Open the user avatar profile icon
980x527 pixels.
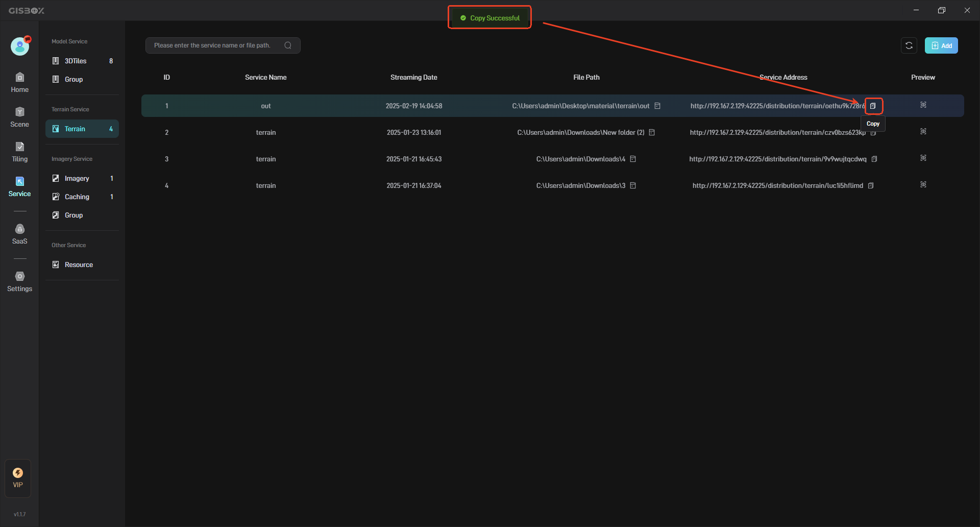(20, 46)
